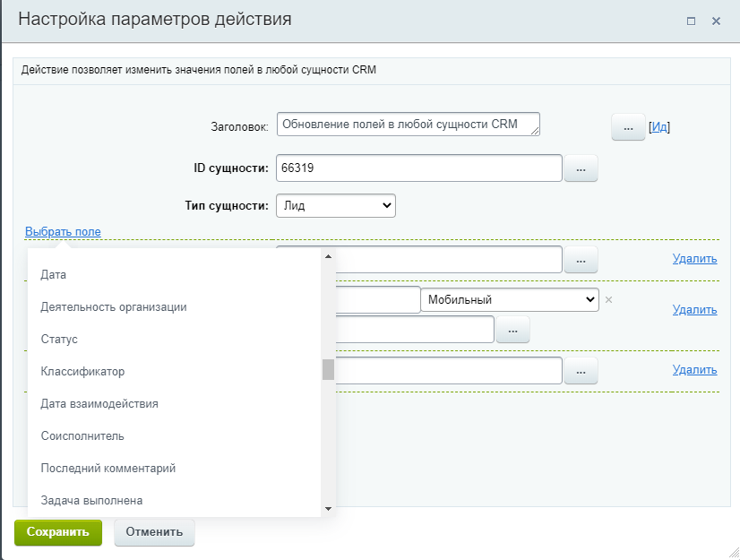Click the Ид link near title
The image size is (740, 560).
coord(659,127)
